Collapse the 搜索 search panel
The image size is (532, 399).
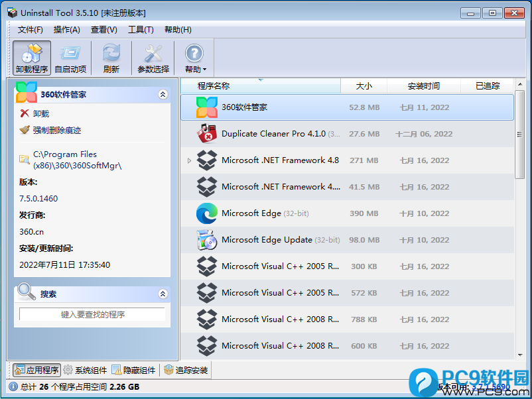[163, 294]
